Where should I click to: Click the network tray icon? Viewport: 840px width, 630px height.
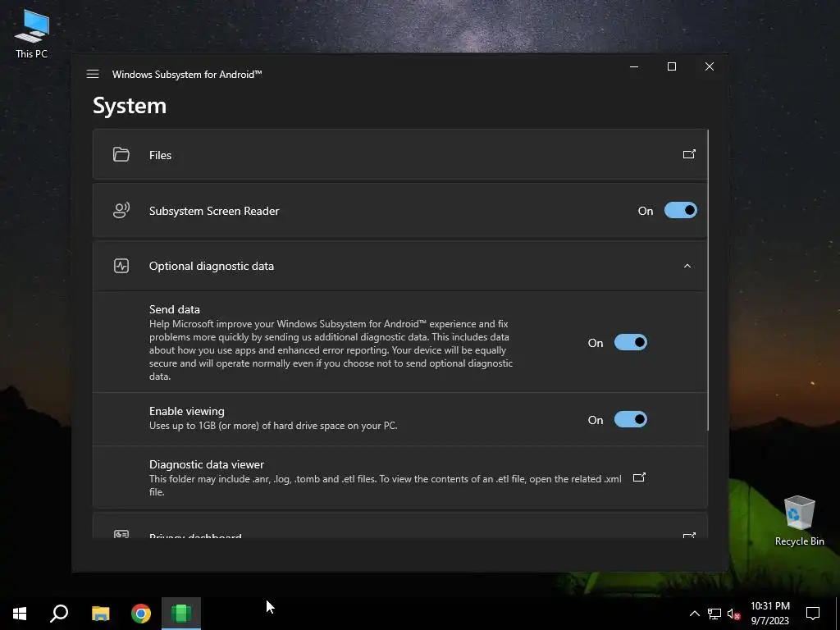point(714,614)
